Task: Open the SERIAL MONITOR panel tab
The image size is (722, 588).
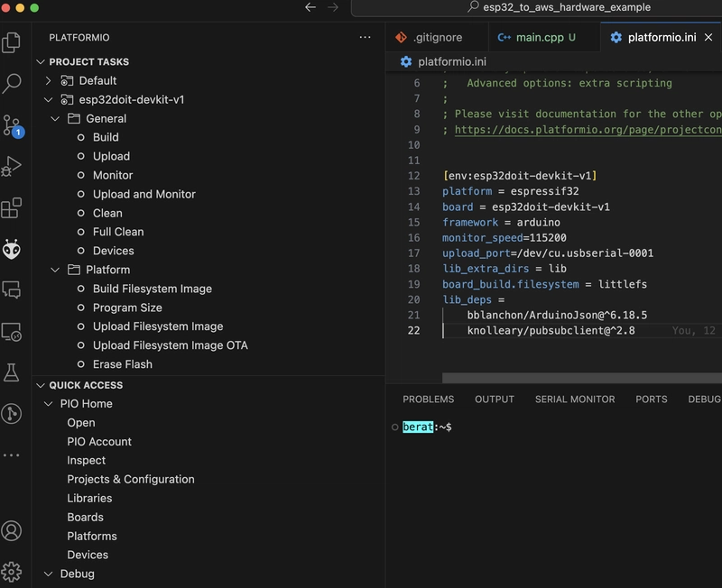Action: (x=575, y=400)
